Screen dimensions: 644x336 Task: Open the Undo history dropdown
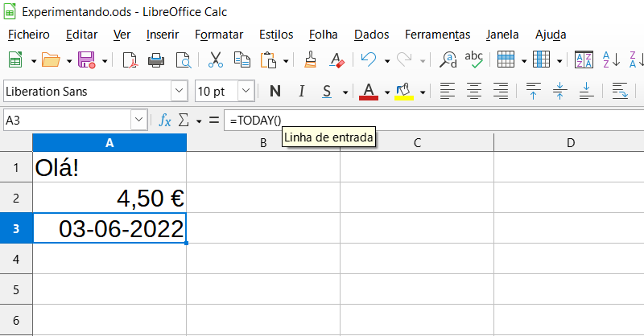[387, 61]
